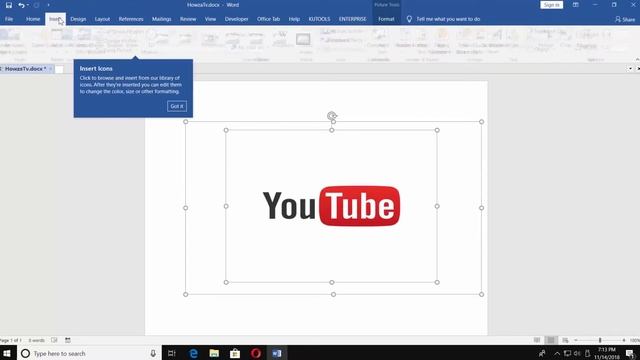Click the Sign in button
The width and height of the screenshot is (640, 360).
coord(551,5)
